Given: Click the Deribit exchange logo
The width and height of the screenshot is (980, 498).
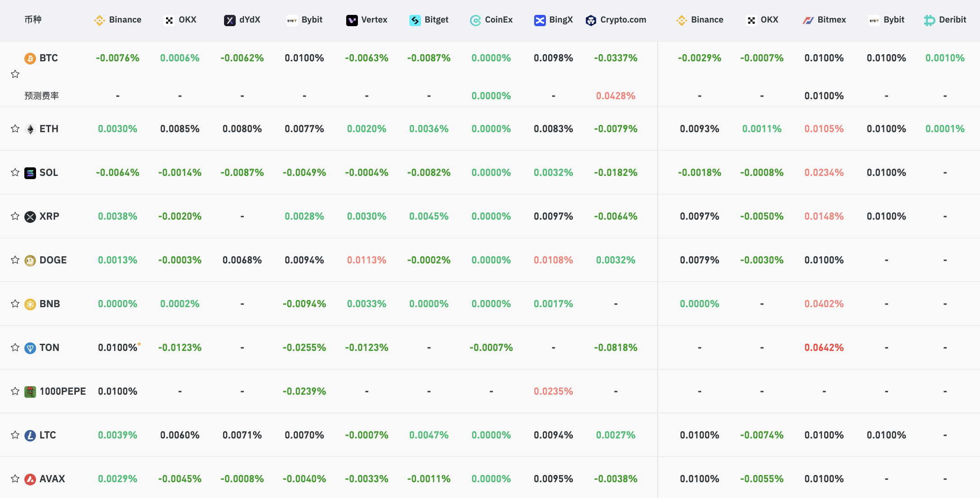Looking at the screenshot, I should [x=929, y=20].
